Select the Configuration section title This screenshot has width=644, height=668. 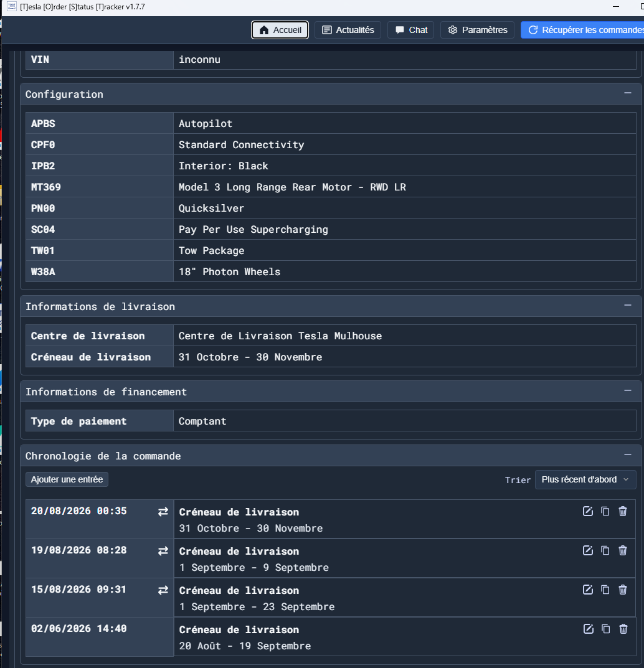click(x=64, y=94)
